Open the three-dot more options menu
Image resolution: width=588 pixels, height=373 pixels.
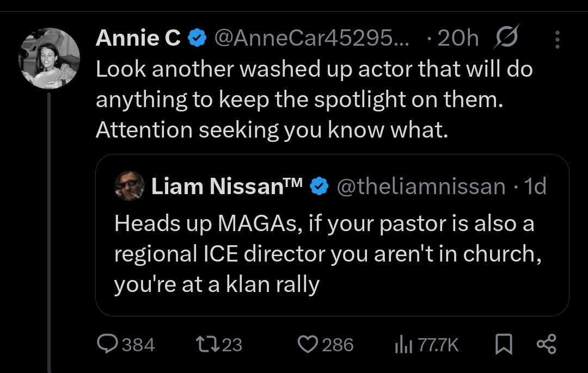[556, 38]
